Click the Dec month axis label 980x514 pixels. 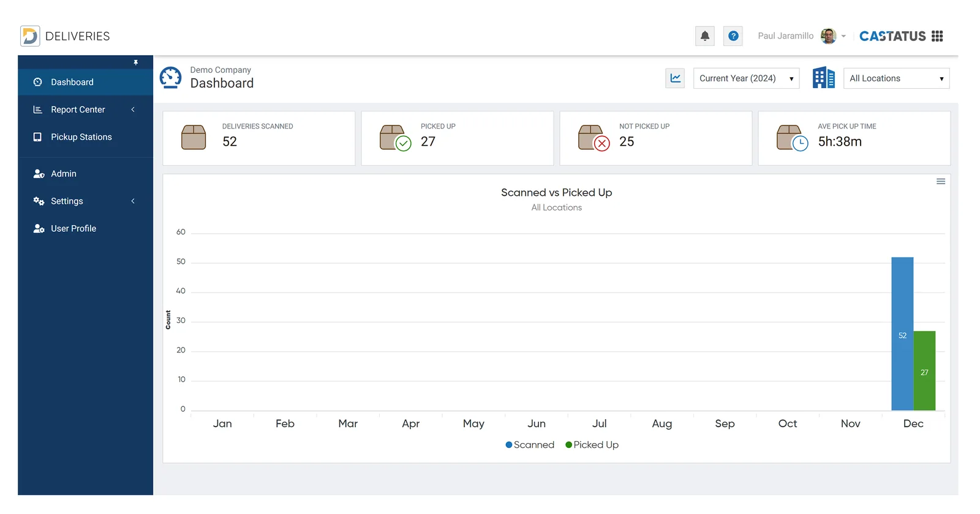[x=913, y=423]
